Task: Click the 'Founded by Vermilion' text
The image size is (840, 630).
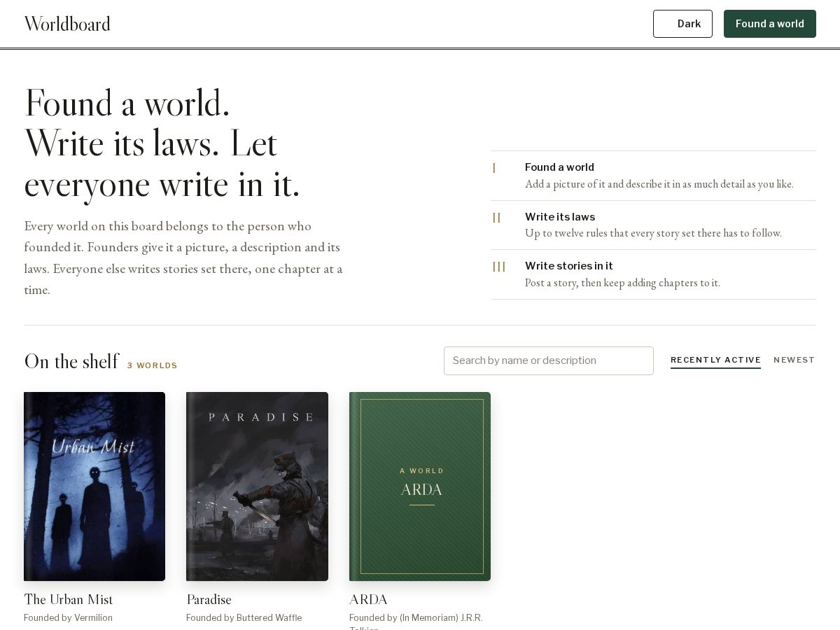Action: [68, 617]
